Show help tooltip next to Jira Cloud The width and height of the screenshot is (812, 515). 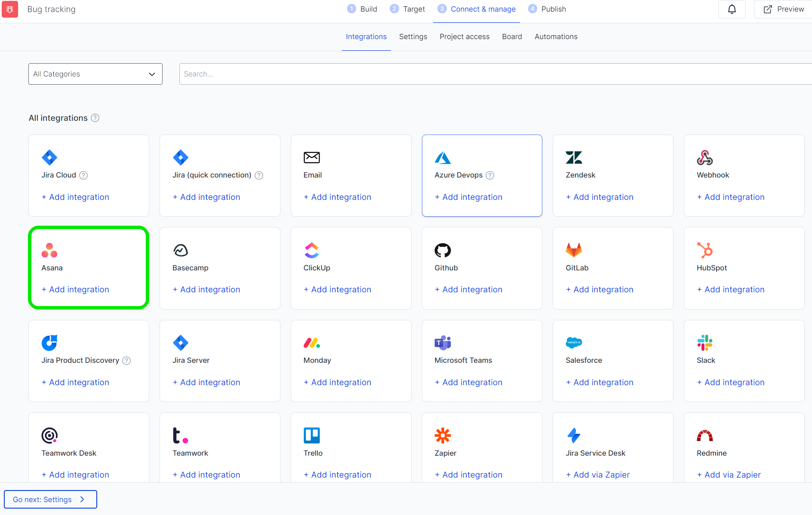click(83, 175)
